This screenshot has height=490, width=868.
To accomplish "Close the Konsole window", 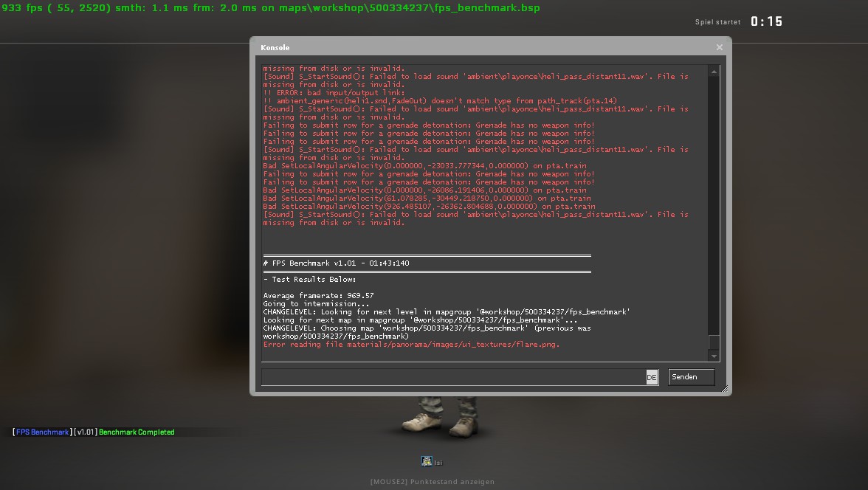I will [719, 47].
